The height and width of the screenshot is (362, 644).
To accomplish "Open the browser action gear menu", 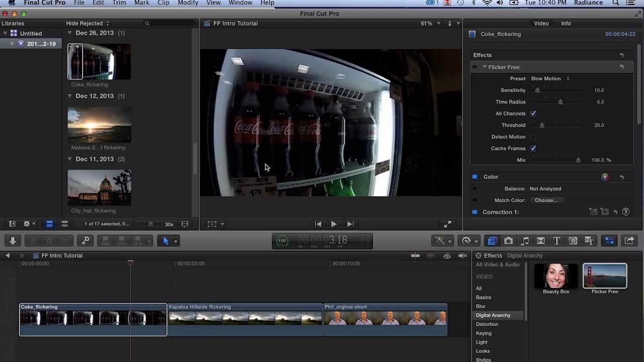I will [29, 224].
